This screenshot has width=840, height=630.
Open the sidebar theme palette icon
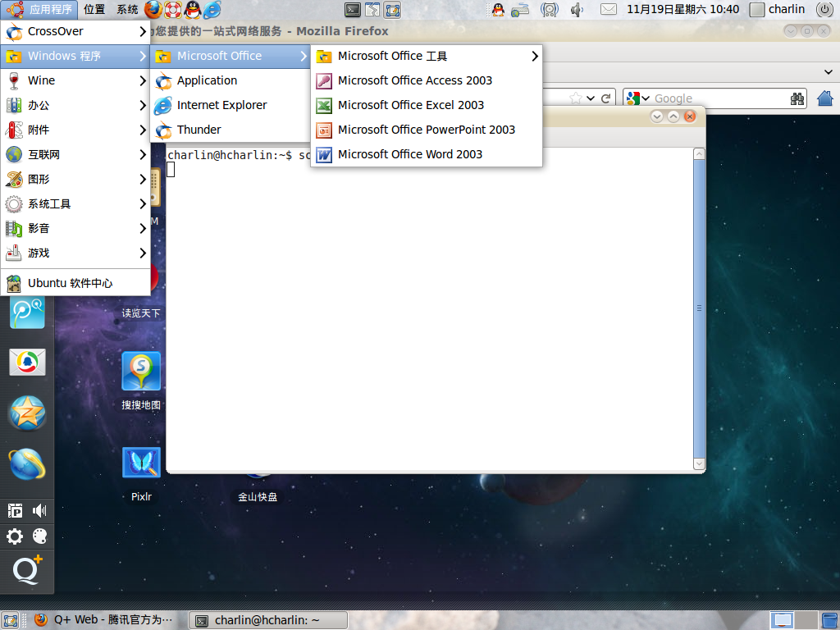point(40,536)
